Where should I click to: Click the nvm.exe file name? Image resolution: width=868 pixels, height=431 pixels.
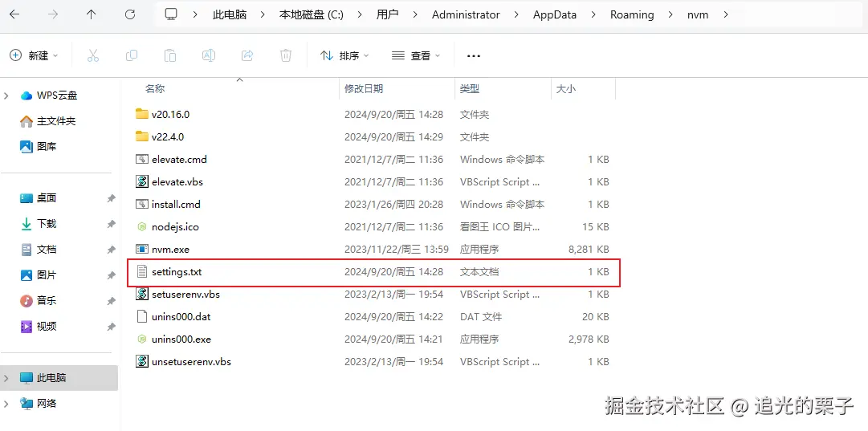pos(170,250)
